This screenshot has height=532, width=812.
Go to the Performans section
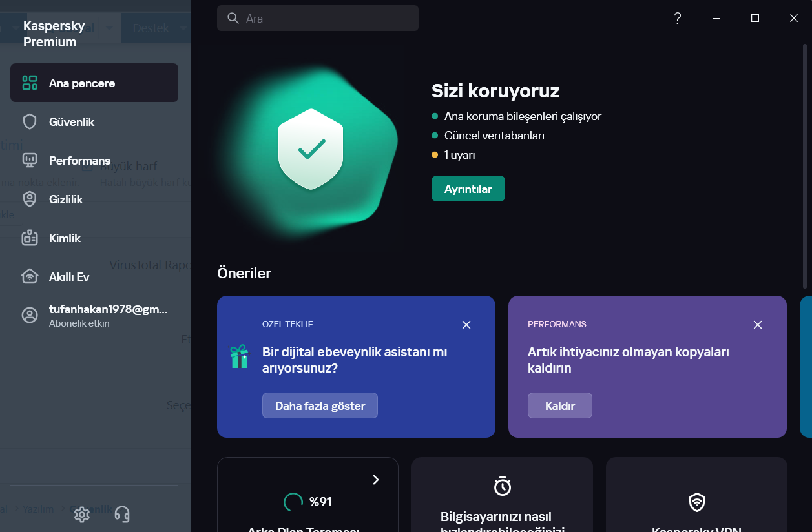pos(94,160)
